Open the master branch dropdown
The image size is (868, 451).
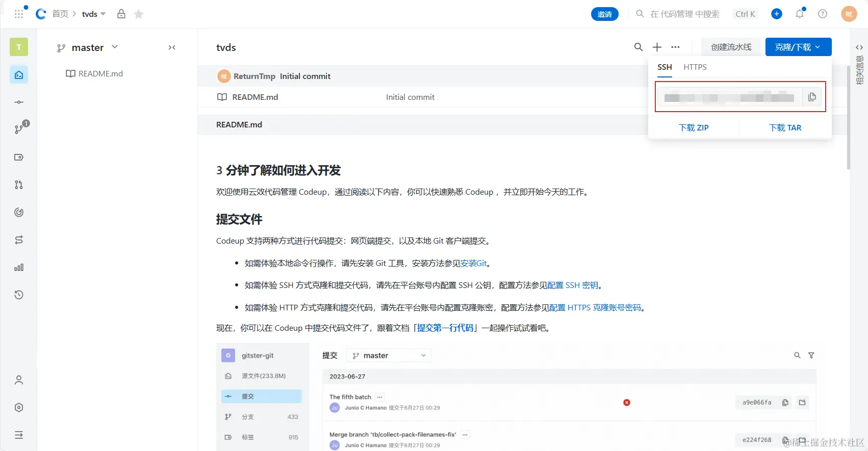point(88,47)
